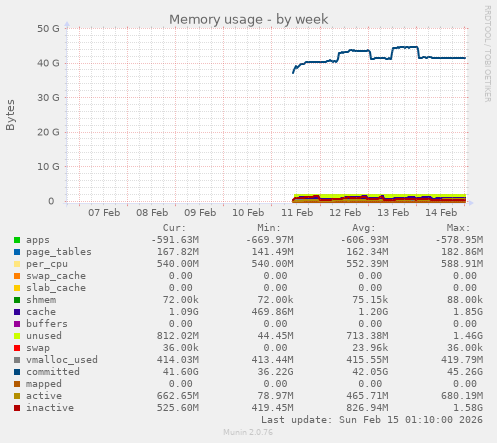Click the shmem legend color swatch
Image resolution: width=497 pixels, height=443 pixels.
pyautogui.click(x=17, y=300)
